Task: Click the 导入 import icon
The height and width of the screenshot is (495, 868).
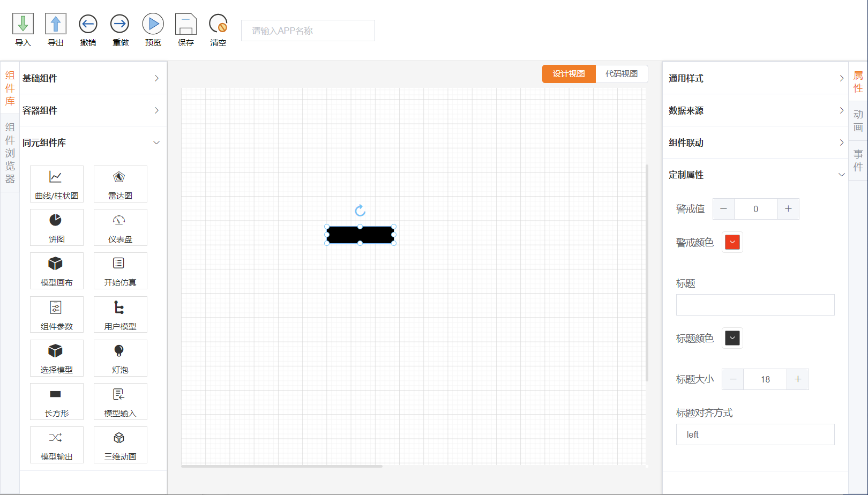Action: pos(23,24)
